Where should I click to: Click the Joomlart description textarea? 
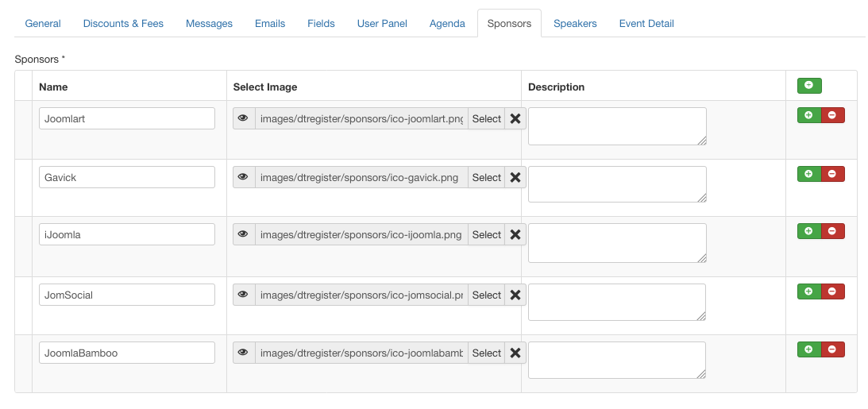(617, 126)
